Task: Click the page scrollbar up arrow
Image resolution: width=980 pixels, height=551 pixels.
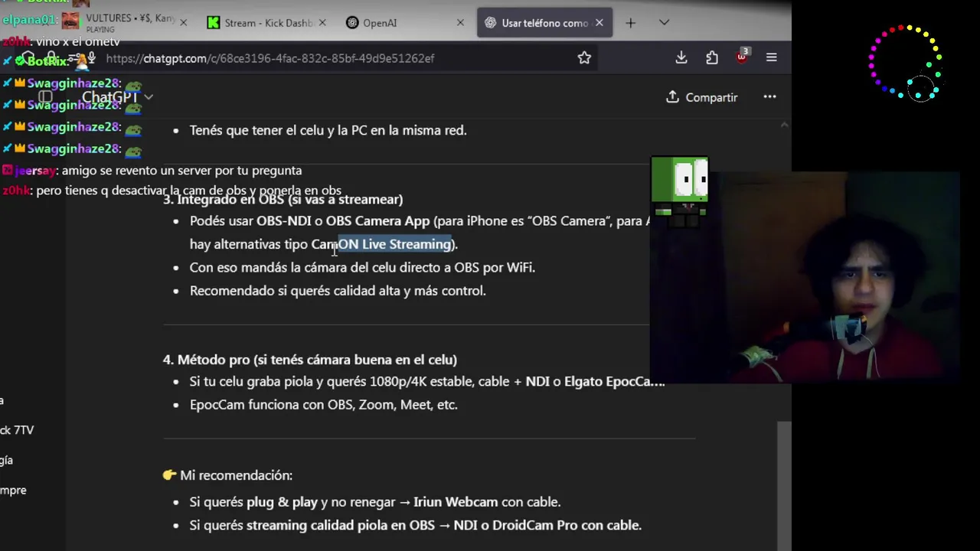Action: pos(784,124)
